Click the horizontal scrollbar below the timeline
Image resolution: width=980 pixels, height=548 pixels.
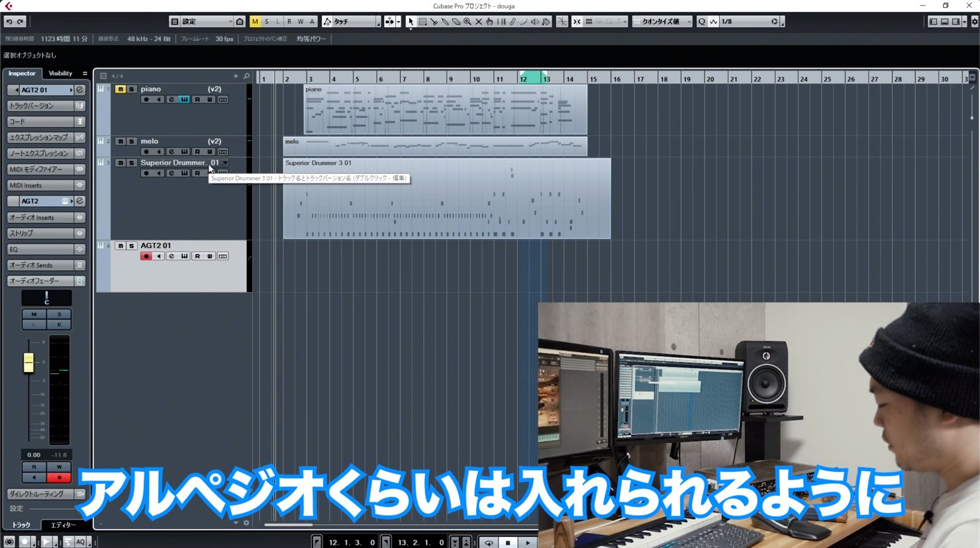[289, 525]
